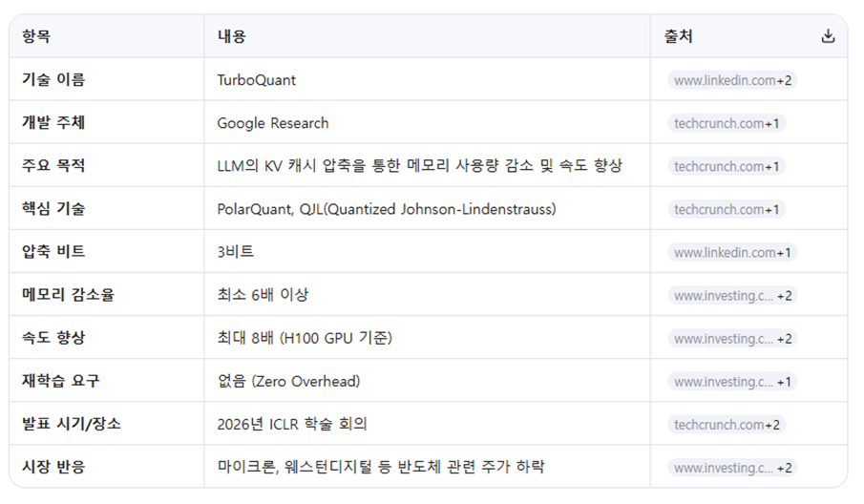Click the LLM의 KV 캐시 압축 description cell
The height and width of the screenshot is (504, 864).
[x=419, y=165]
